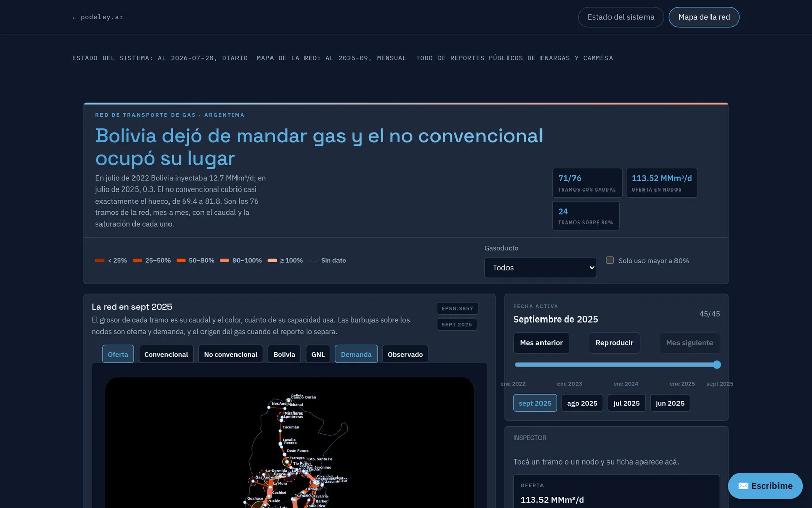
Task: Toggle the Bolivia layer
Action: tap(284, 354)
